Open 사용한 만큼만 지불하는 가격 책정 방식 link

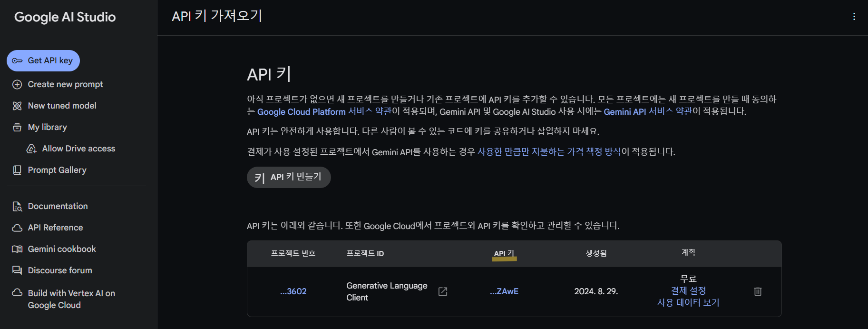point(549,151)
